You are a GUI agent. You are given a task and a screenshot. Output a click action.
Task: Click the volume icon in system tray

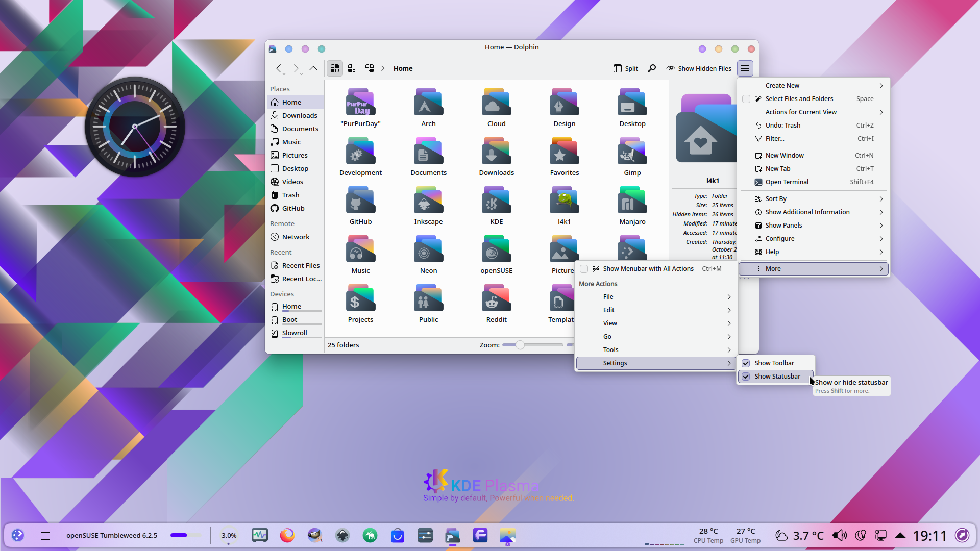pyautogui.click(x=839, y=535)
